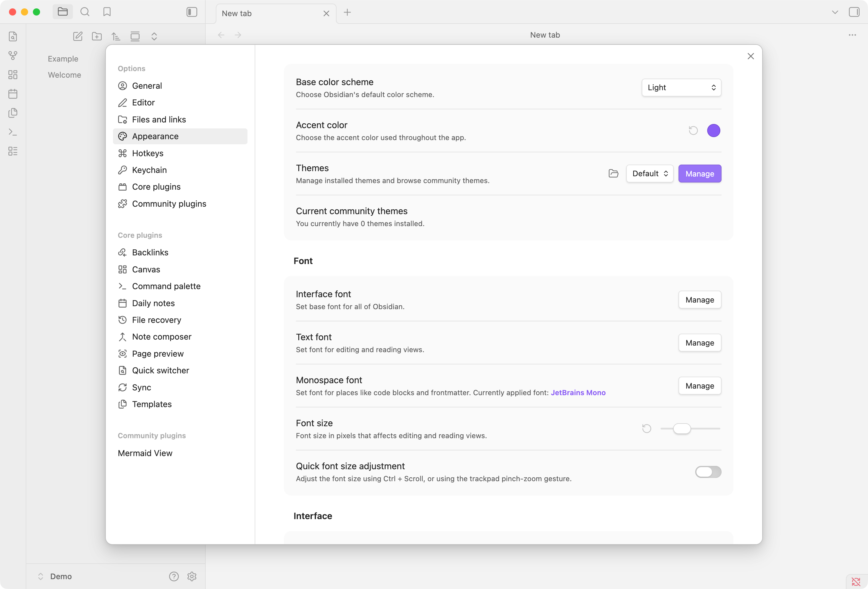Change the file sort order
The height and width of the screenshot is (589, 868).
(x=115, y=36)
